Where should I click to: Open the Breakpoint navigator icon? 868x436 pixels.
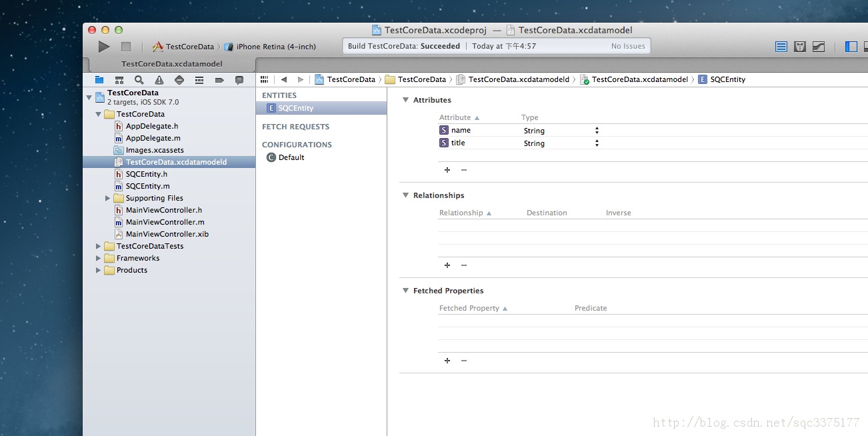[x=219, y=80]
